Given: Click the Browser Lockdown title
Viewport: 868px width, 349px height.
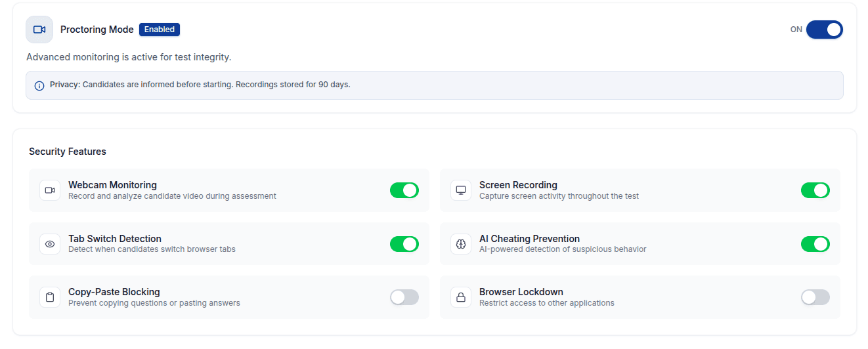Looking at the screenshot, I should pos(521,292).
